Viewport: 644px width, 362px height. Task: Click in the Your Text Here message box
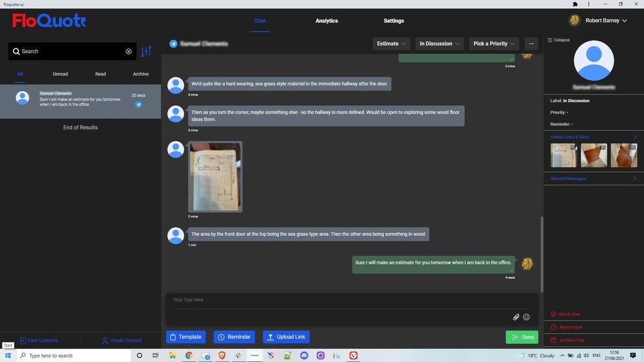(352, 300)
